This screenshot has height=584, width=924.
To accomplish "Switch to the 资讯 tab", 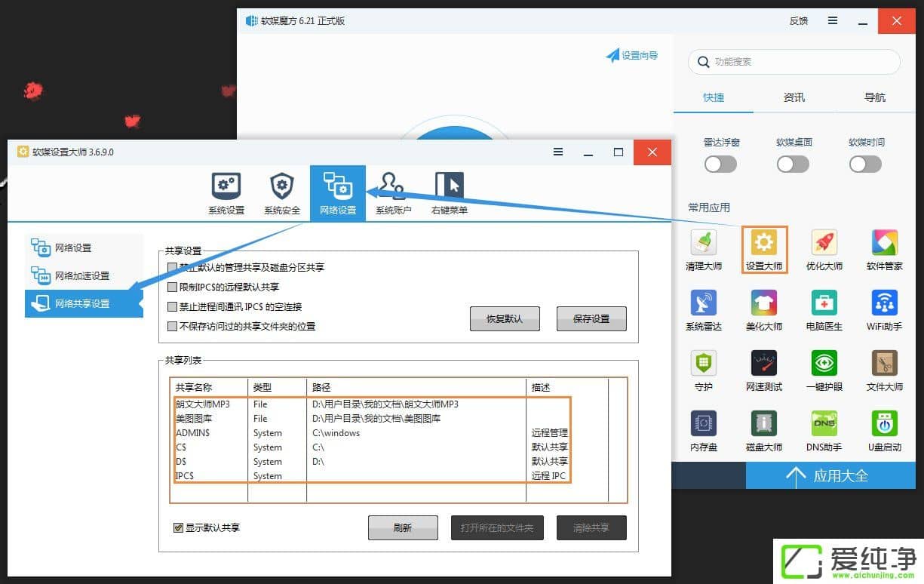I will coord(794,97).
